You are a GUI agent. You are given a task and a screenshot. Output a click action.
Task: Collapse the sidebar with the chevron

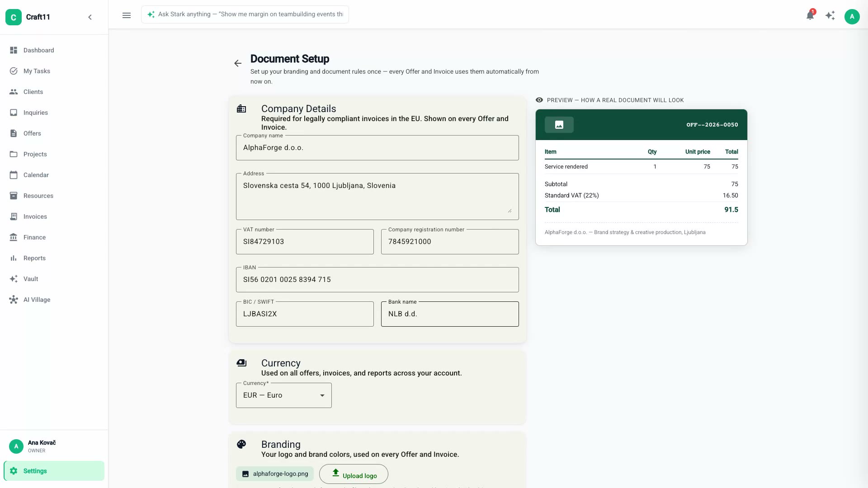click(90, 17)
